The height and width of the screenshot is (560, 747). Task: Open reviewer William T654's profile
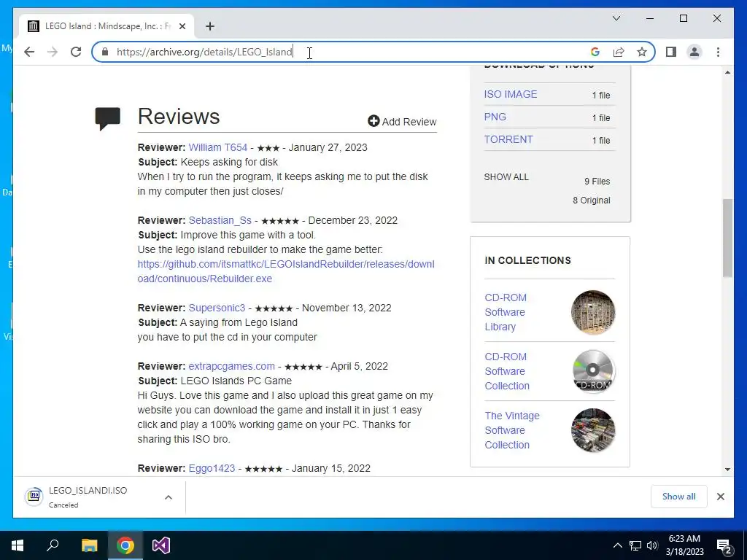coord(217,147)
